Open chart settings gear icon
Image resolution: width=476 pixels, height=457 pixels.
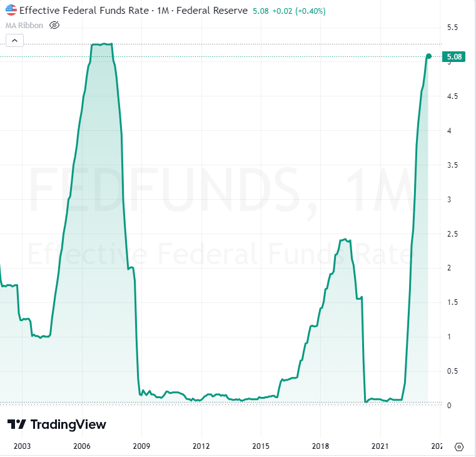[x=459, y=446]
